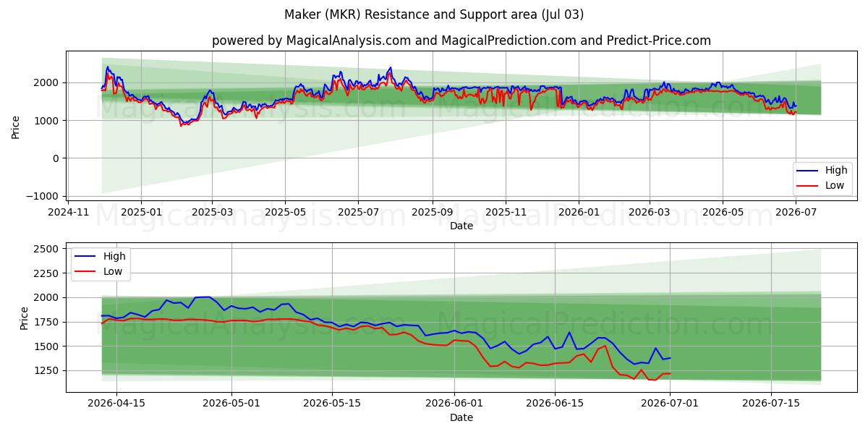The image size is (868, 434).
Task: Click the bottom chart 'Price' axis title
Action: pos(25,318)
